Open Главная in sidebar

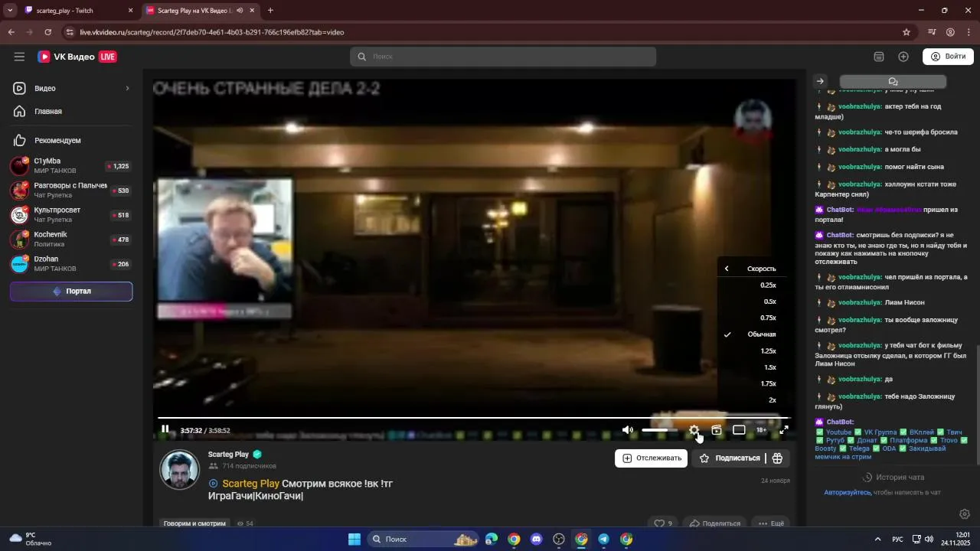pos(71,112)
